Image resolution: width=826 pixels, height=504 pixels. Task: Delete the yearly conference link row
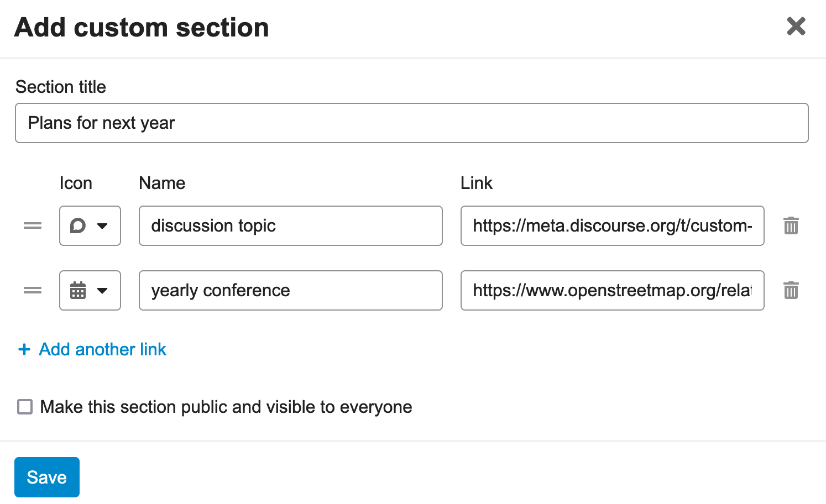(791, 290)
